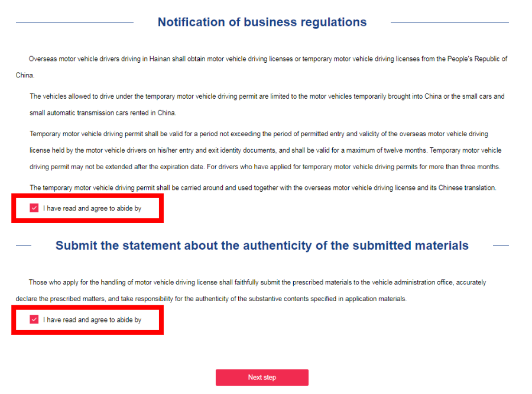
Task: Click the line right of the Notification heading
Action: point(449,23)
